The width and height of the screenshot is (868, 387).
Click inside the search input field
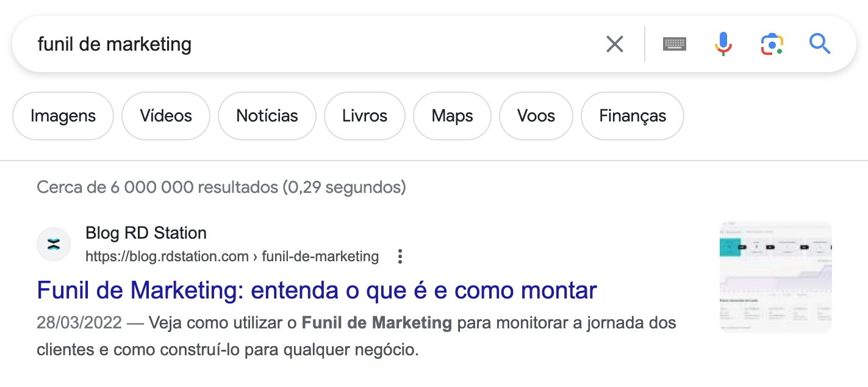click(244, 43)
